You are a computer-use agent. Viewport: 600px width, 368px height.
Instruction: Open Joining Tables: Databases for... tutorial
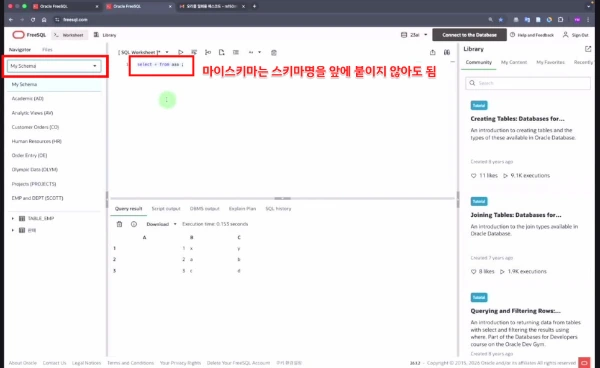tap(516, 215)
